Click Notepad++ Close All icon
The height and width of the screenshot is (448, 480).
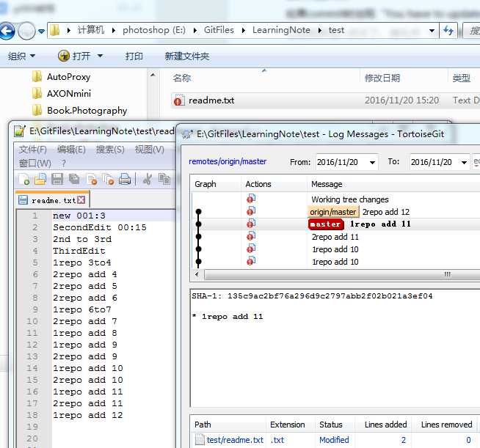(108, 180)
